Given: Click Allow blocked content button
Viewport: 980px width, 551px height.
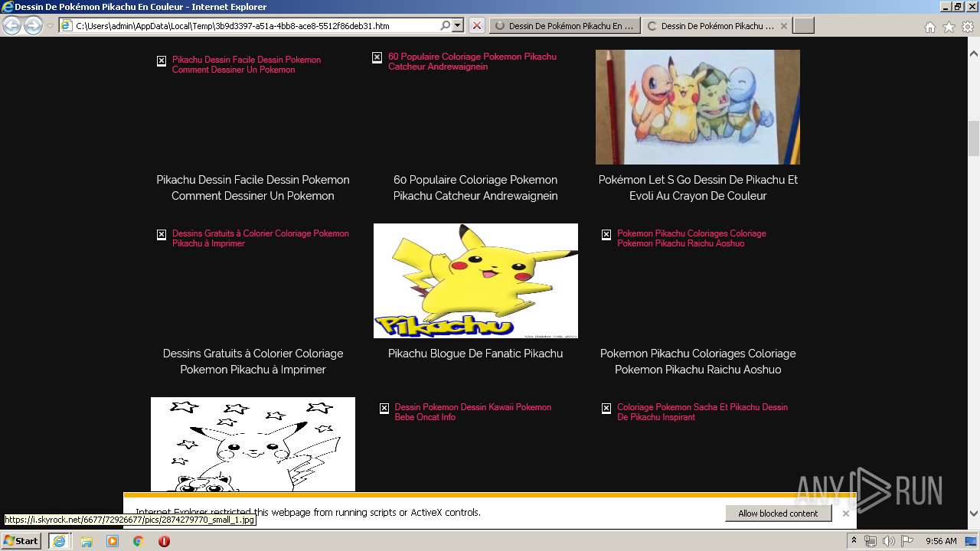Looking at the screenshot, I should point(778,514).
